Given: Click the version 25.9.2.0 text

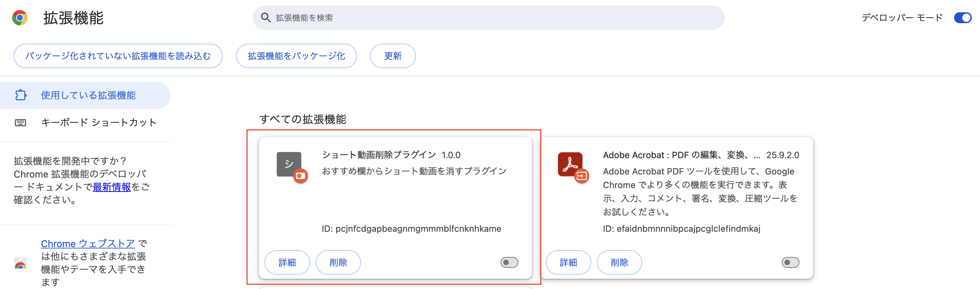Looking at the screenshot, I should [x=782, y=155].
